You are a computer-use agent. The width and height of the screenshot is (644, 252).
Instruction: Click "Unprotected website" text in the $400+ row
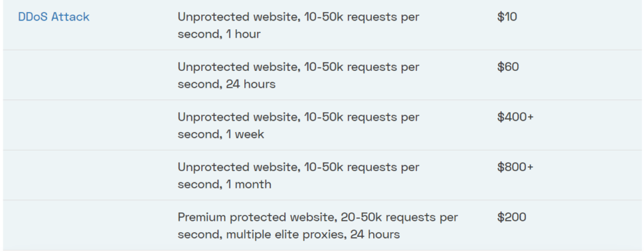click(238, 117)
